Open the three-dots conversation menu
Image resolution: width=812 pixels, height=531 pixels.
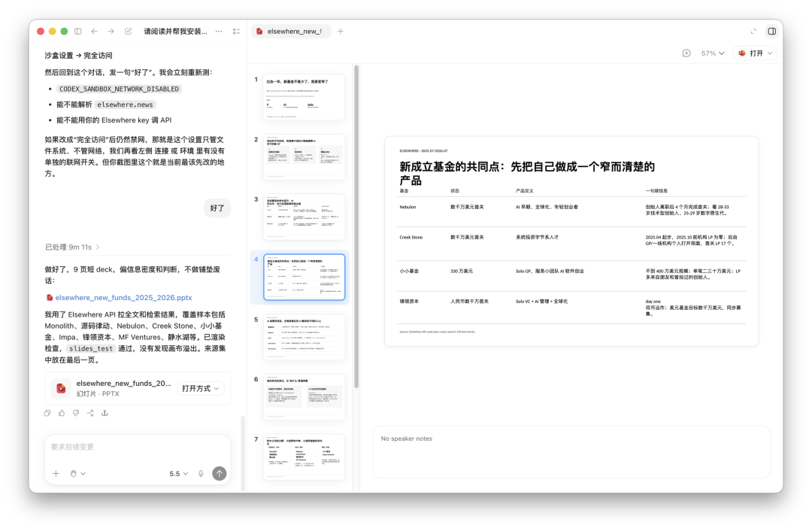(x=219, y=32)
